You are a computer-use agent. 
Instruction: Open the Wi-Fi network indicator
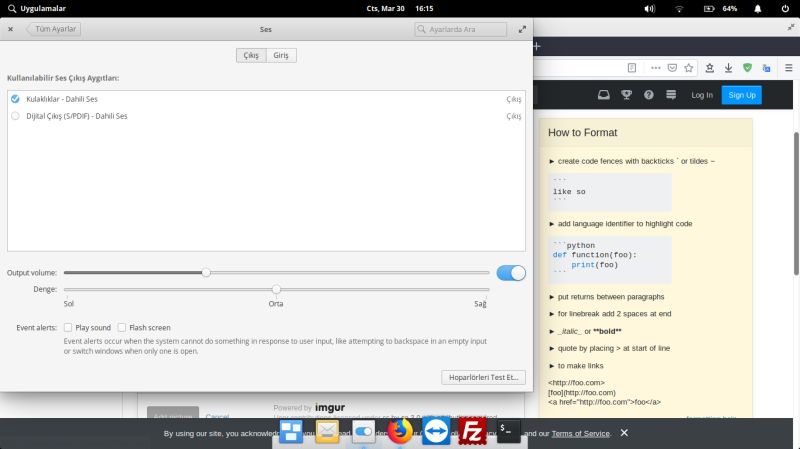click(679, 8)
